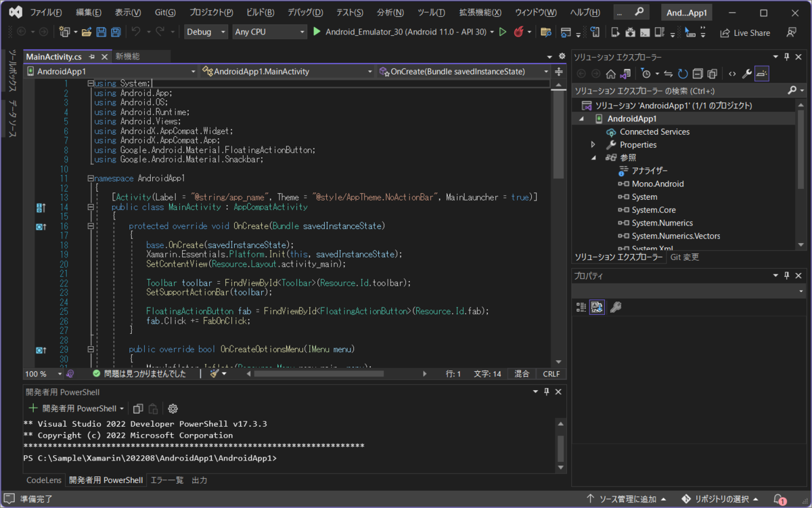The width and height of the screenshot is (812, 508).
Task: Toggle Alphabetical view in Properties panel
Action: [597, 307]
